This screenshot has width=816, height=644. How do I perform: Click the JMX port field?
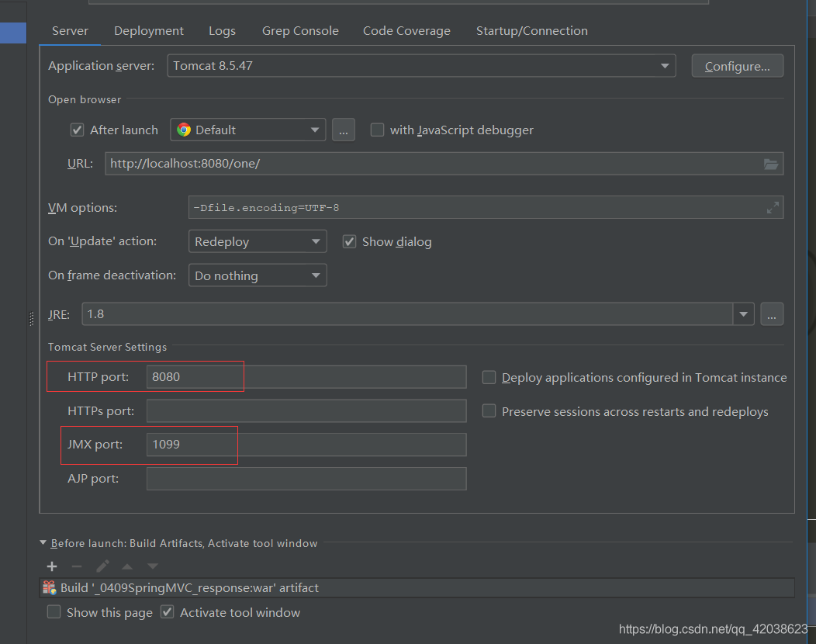[x=306, y=445]
